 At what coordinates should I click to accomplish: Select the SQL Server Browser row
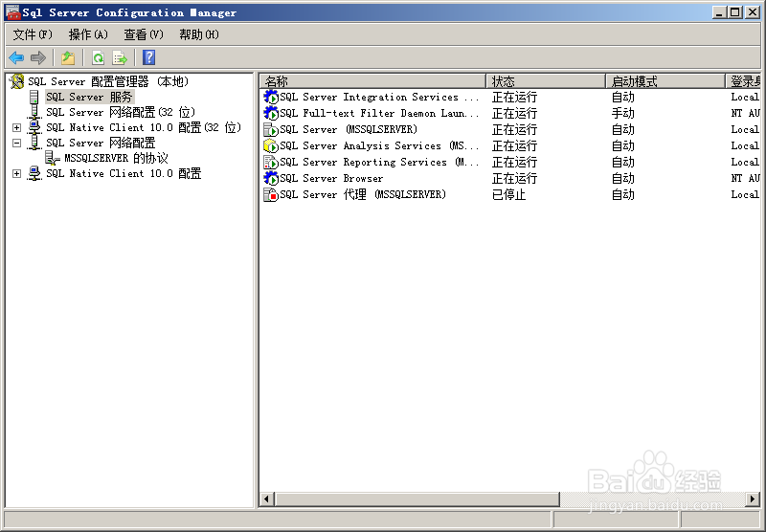point(510,178)
